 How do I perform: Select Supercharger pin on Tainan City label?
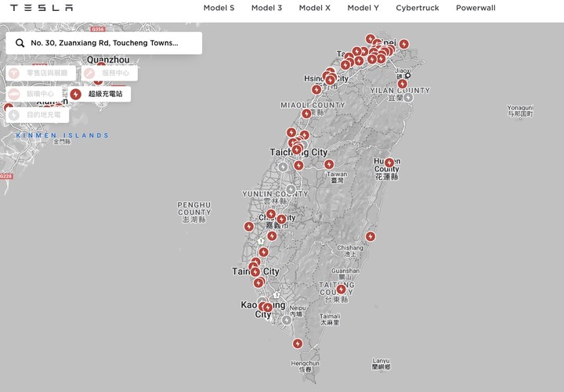click(x=255, y=272)
